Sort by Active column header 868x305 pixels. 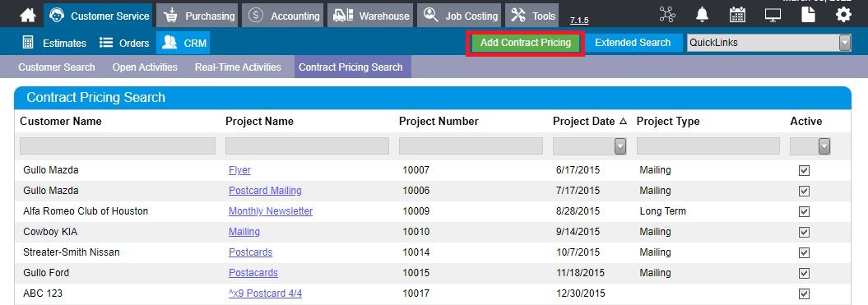point(806,121)
